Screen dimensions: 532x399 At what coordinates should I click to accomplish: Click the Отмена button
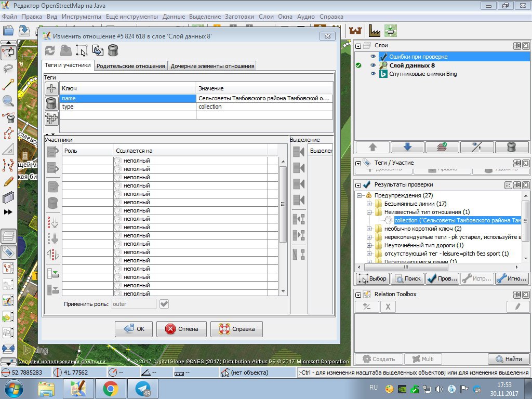click(x=181, y=329)
